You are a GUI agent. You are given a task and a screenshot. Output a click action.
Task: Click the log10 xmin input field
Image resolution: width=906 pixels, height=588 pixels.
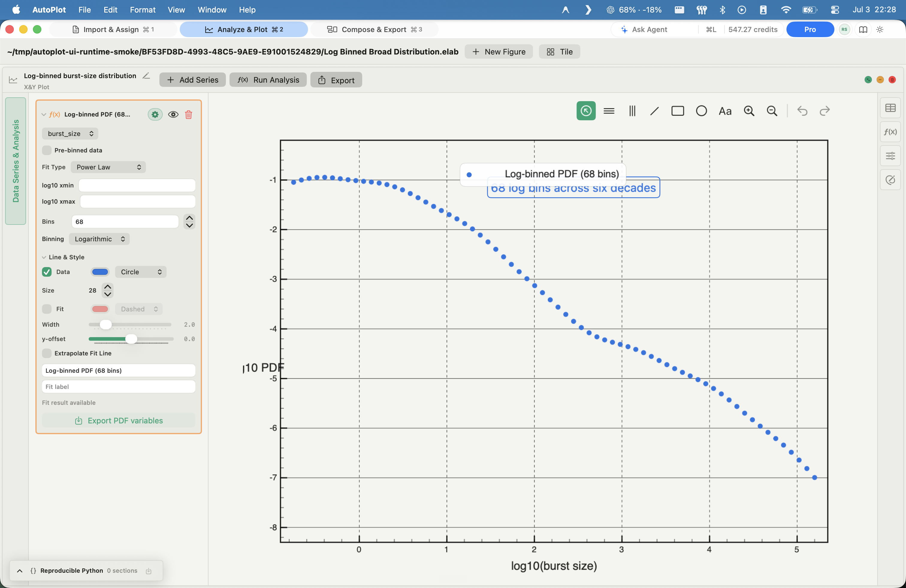coord(137,185)
